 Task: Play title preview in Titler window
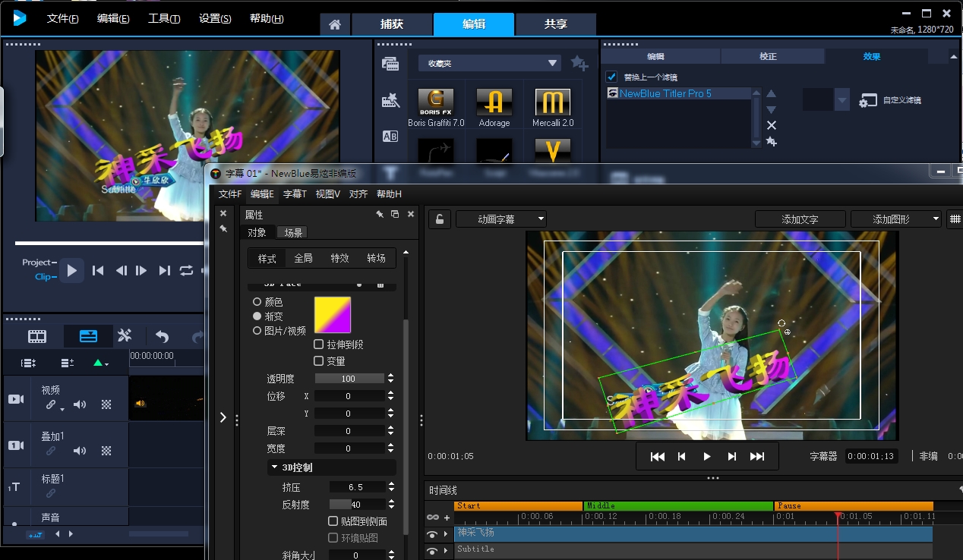[x=707, y=456]
